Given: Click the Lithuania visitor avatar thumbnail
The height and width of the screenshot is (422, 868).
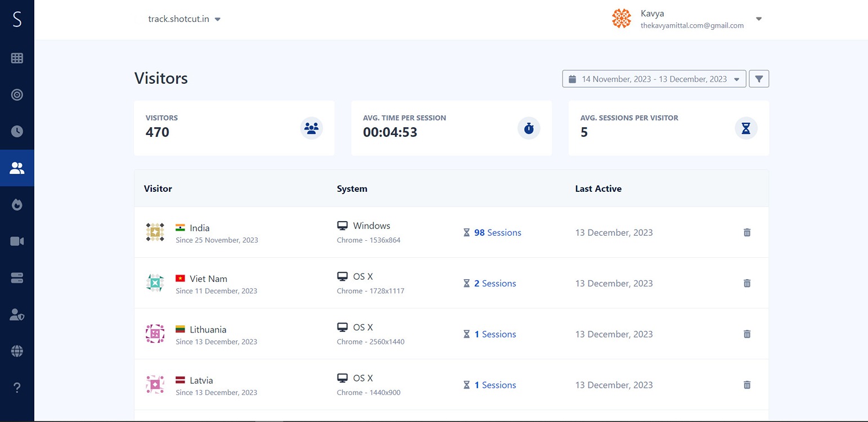Looking at the screenshot, I should click(155, 334).
